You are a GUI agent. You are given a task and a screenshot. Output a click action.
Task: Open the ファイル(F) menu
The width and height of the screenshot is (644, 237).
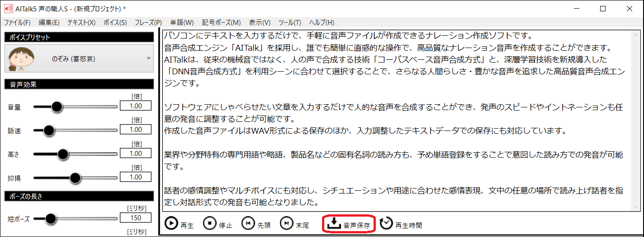(17, 22)
